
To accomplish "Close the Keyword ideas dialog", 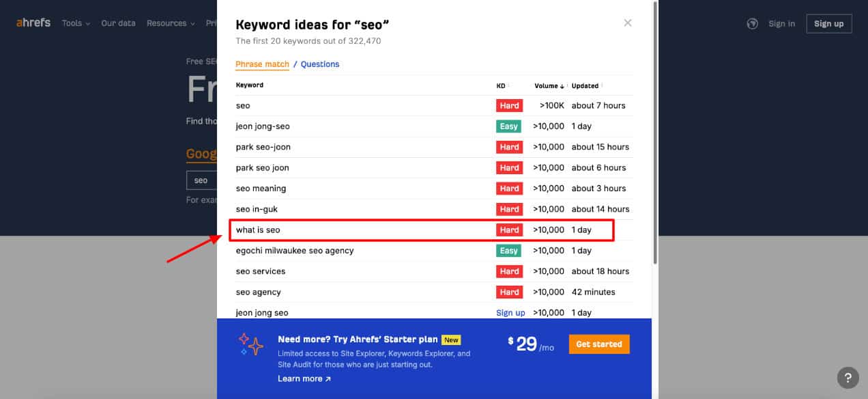I will pos(627,23).
